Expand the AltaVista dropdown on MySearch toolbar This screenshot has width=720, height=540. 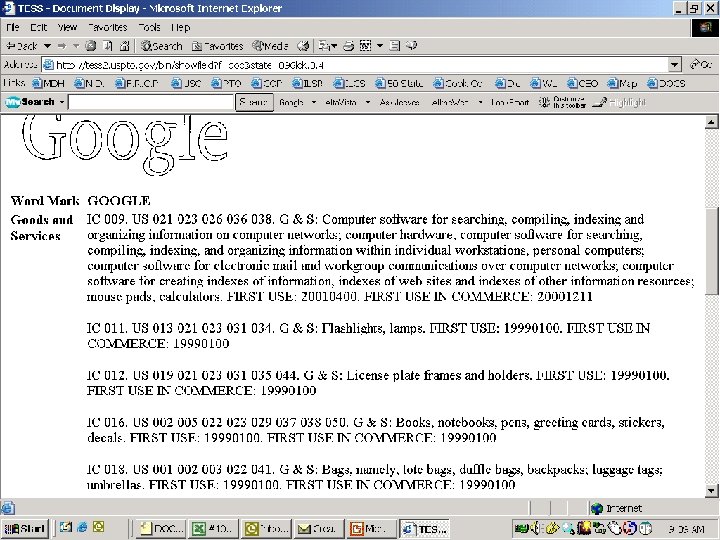pos(368,102)
